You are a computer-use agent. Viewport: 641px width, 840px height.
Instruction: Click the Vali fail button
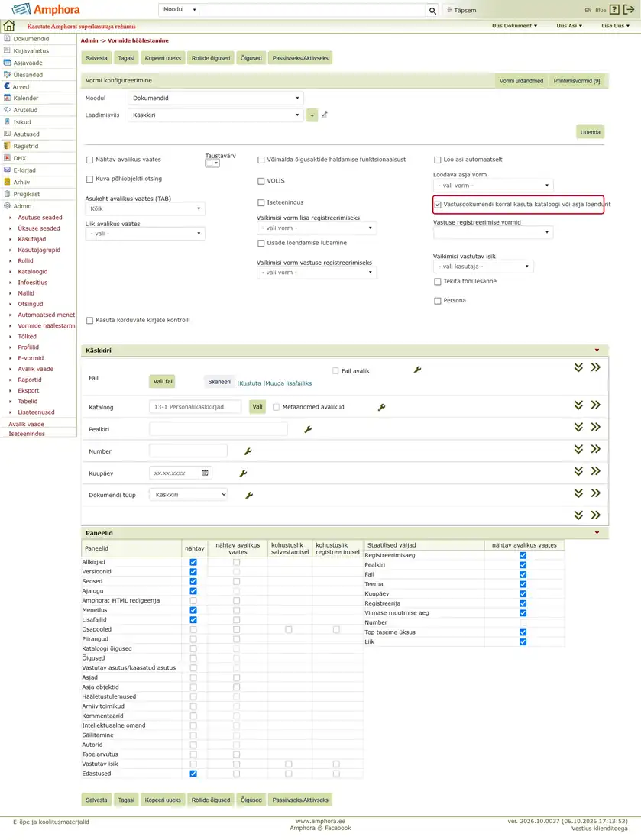163,381
